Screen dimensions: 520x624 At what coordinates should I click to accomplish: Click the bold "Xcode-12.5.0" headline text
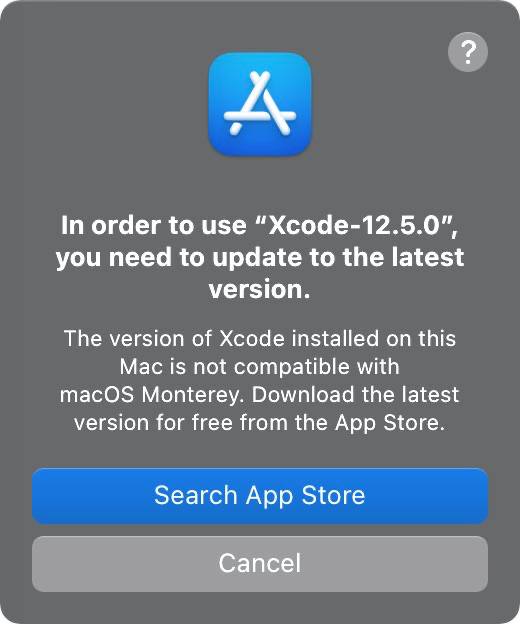tap(356, 226)
